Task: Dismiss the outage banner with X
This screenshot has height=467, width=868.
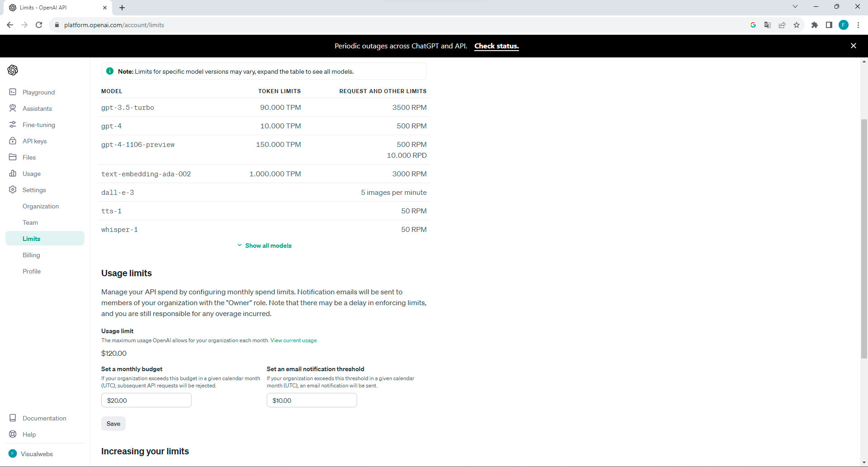Action: click(854, 46)
